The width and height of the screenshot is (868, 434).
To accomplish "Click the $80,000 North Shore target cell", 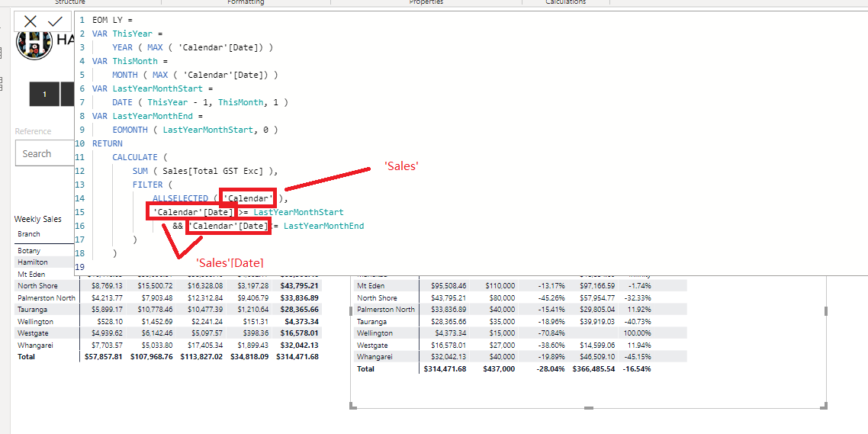I will tap(502, 297).
